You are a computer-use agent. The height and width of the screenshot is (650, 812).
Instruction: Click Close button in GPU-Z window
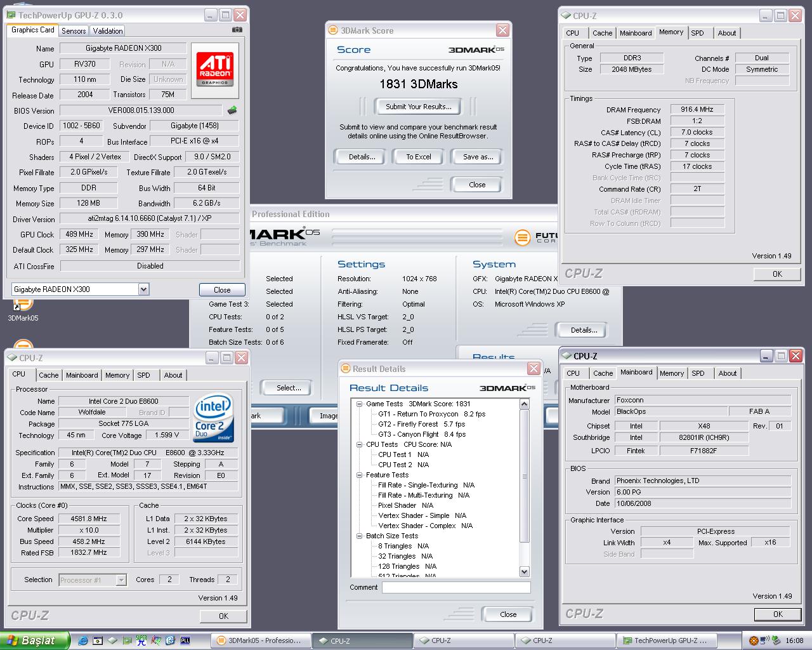click(x=222, y=289)
